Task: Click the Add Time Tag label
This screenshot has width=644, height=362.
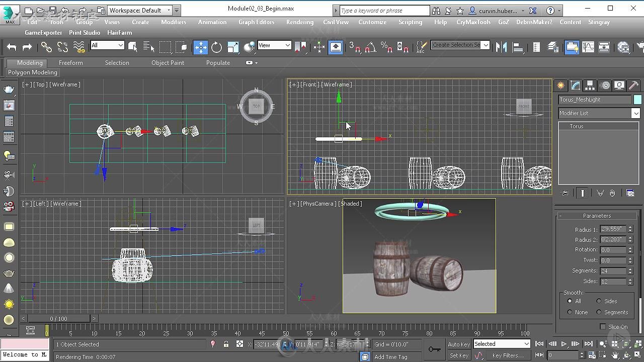Action: 391,357
